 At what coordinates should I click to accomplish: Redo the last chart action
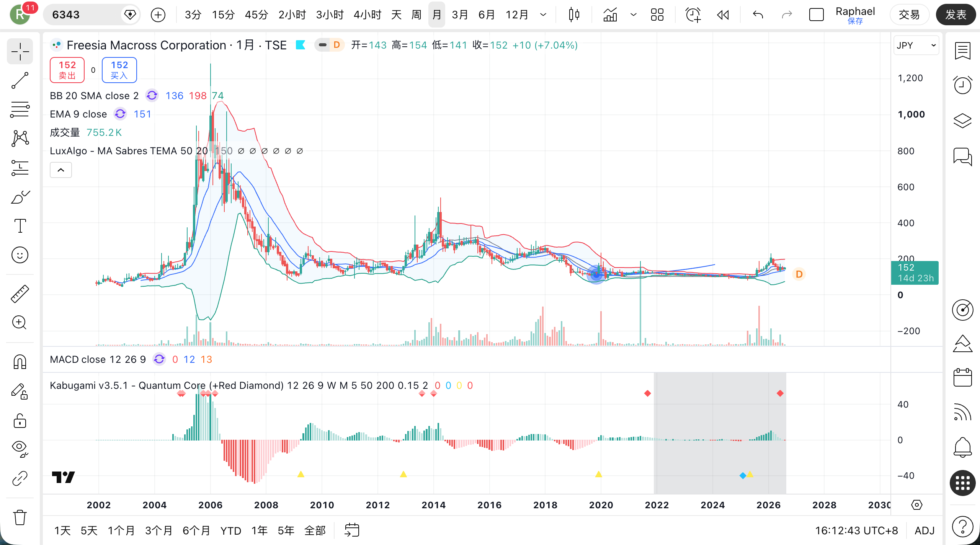pyautogui.click(x=787, y=15)
